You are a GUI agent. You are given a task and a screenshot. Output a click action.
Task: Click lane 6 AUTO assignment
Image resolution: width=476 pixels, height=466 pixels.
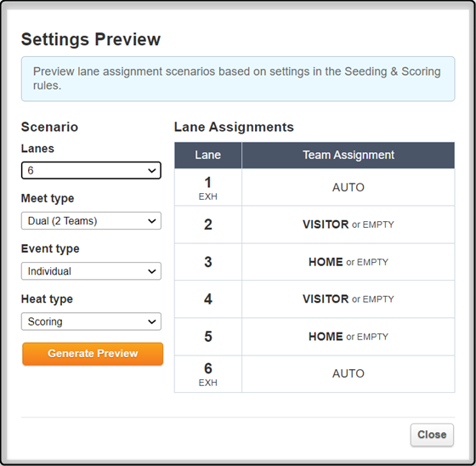point(348,374)
